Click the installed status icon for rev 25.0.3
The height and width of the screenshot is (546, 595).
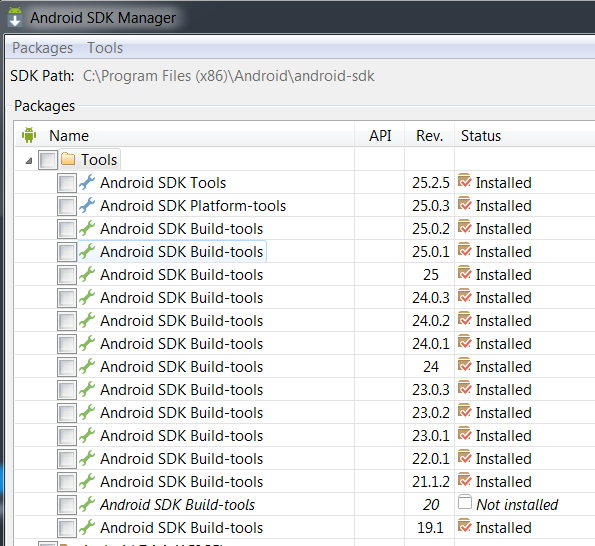464,204
